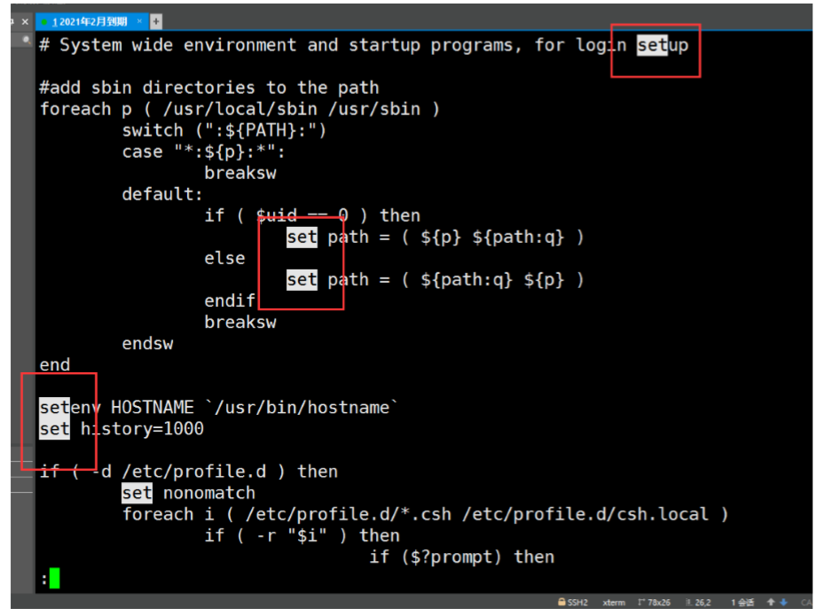The image size is (840, 616).
Task: Click the "26,2" cursor position in status bar
Action: [x=699, y=602]
